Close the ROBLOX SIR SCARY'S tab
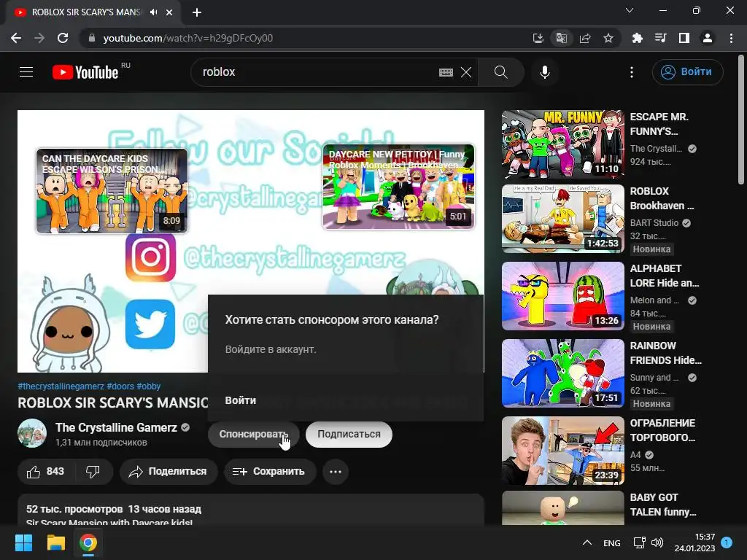The height and width of the screenshot is (560, 747). [169, 12]
